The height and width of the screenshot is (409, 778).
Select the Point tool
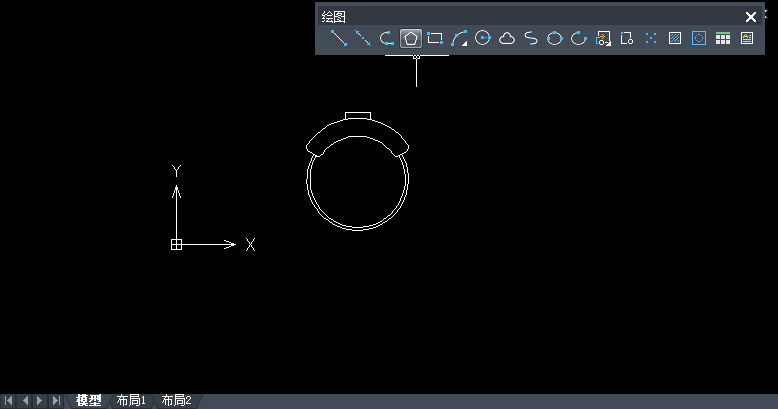651,39
